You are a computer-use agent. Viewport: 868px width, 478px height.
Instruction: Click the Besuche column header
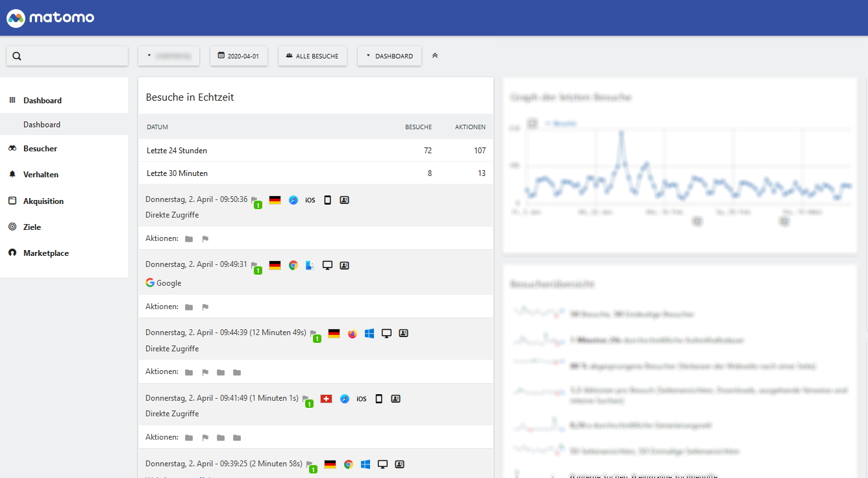[418, 127]
